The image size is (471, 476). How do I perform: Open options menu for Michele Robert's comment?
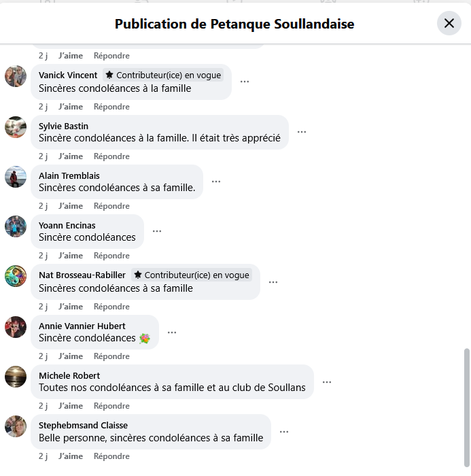(327, 382)
